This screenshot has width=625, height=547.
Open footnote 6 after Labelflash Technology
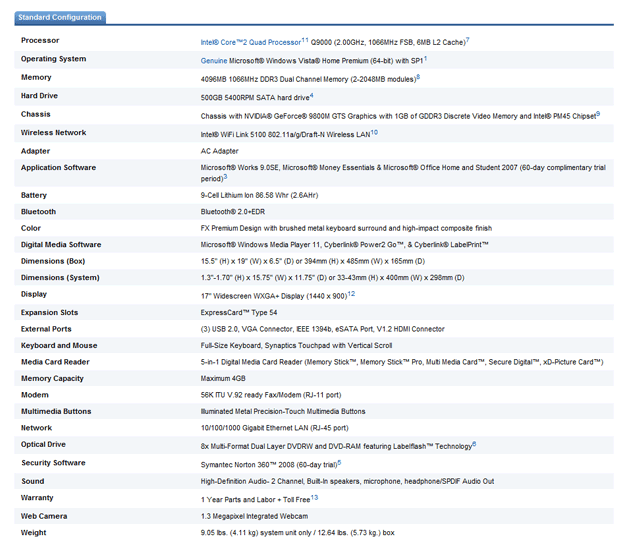pos(474,444)
